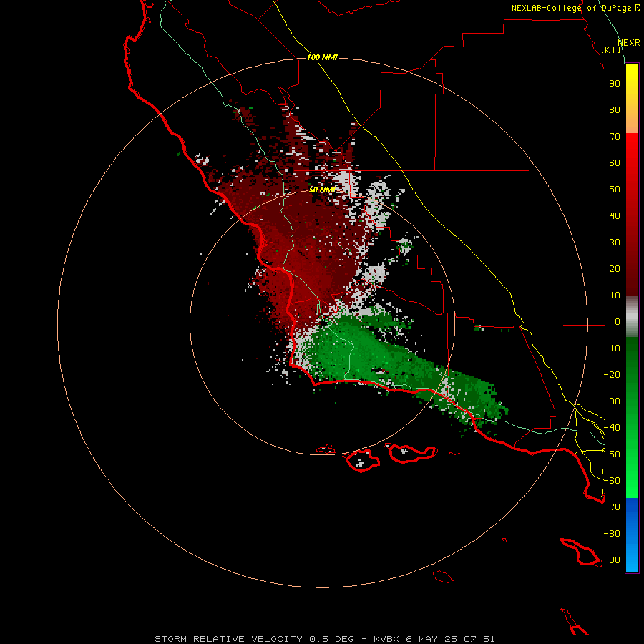Click the 0 value on velocity scale
Screen dimensions: 644x644
tap(618, 322)
